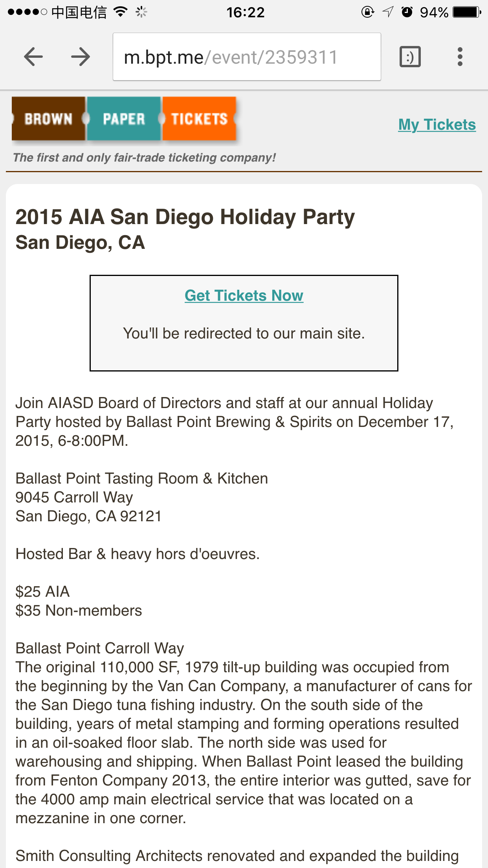Tap the rotation lock status icon

[368, 12]
